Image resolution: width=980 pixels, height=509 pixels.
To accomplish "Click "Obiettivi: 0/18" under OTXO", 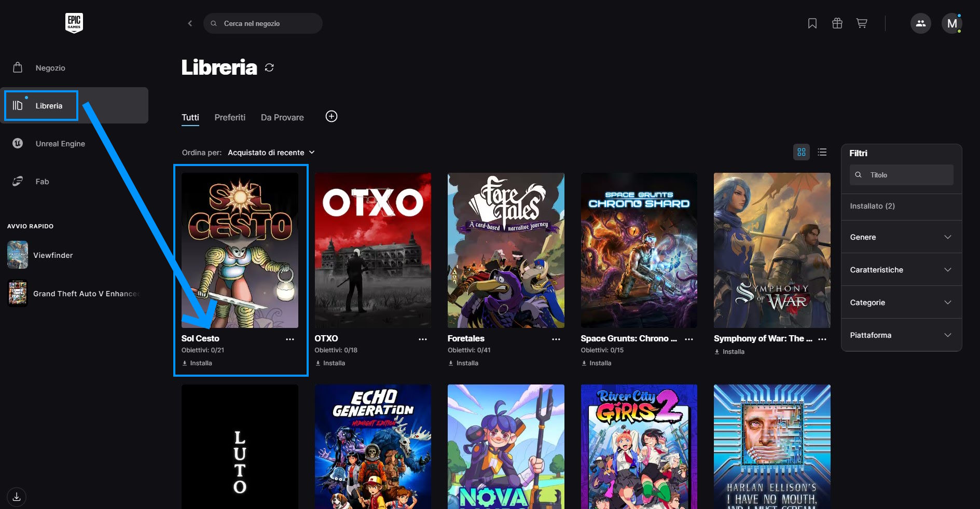I will (x=336, y=350).
